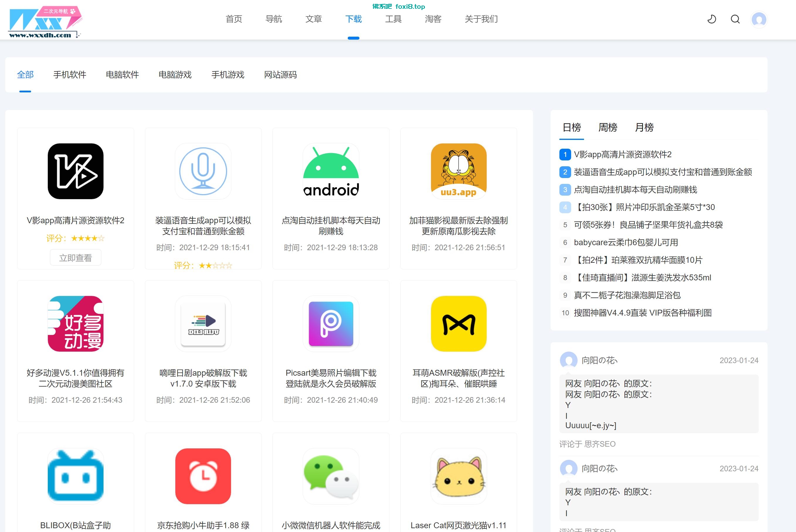Open 工具 in top navigation

(x=393, y=19)
